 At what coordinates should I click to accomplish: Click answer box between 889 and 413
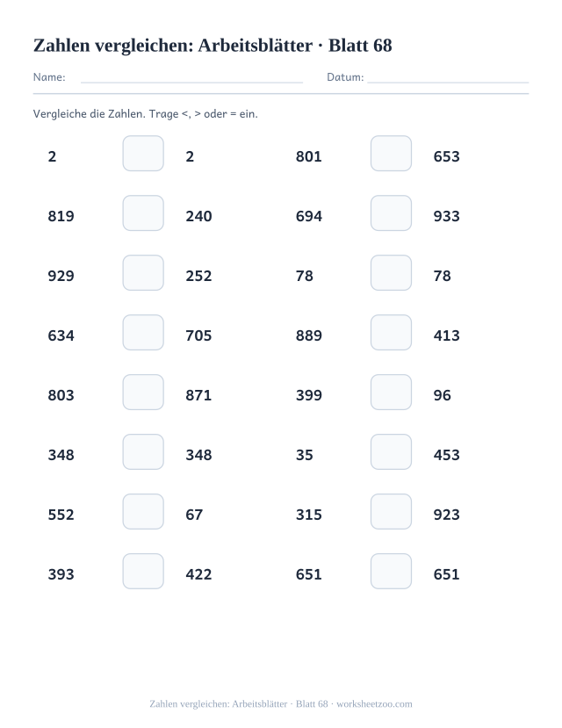[x=391, y=333]
